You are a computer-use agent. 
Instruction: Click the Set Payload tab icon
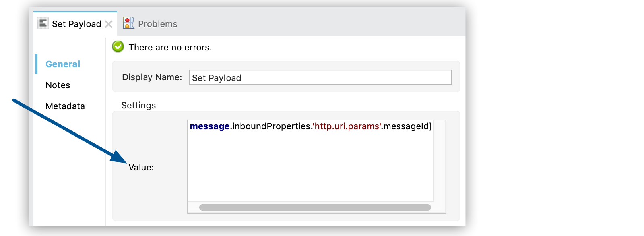43,23
